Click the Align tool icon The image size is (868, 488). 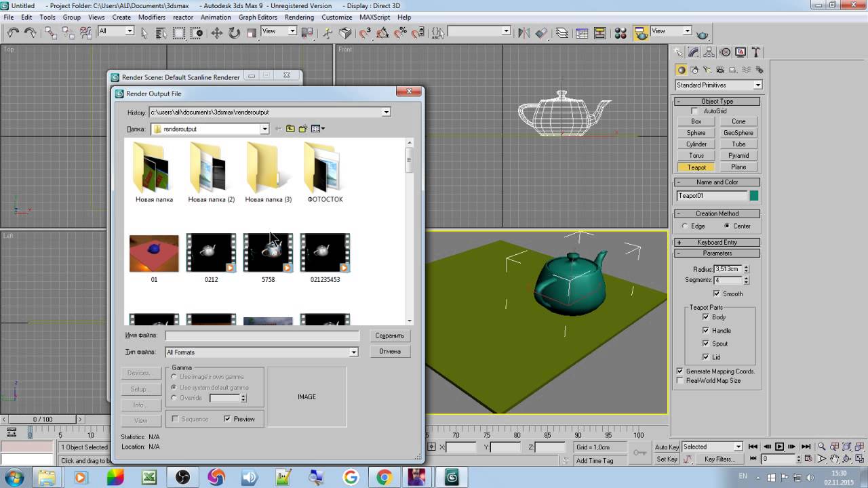point(541,33)
